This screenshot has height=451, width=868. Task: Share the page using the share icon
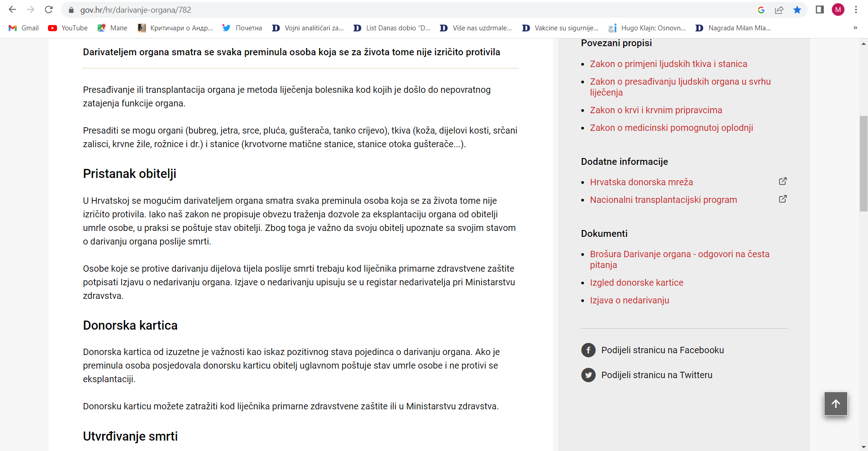point(779,10)
